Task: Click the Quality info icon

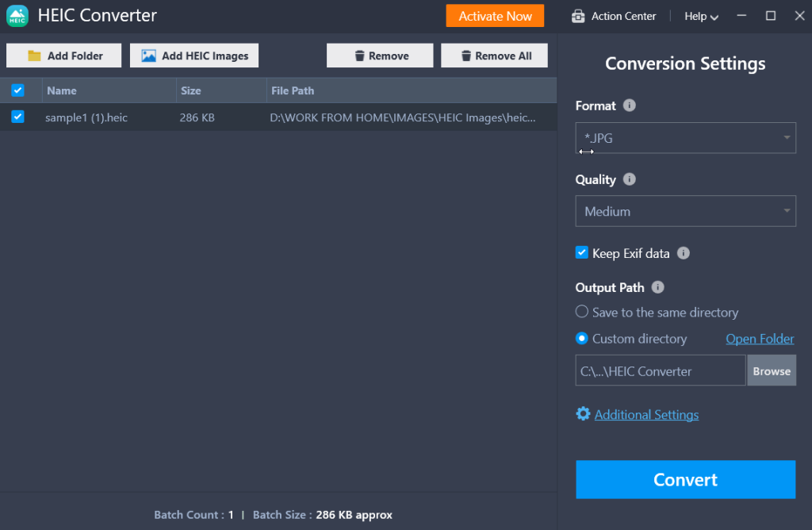Action: [x=629, y=179]
